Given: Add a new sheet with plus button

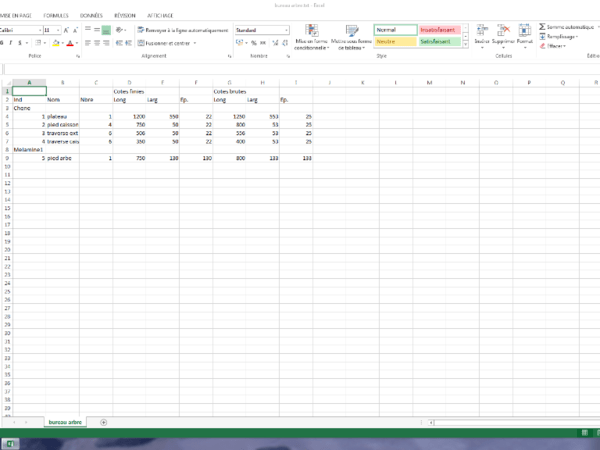Looking at the screenshot, I should coord(103,422).
